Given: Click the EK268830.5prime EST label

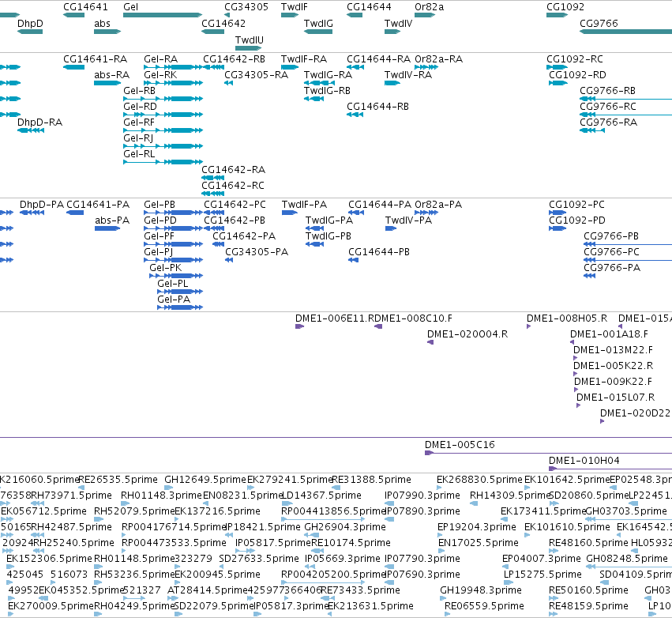Looking at the screenshot, I should [x=479, y=479].
